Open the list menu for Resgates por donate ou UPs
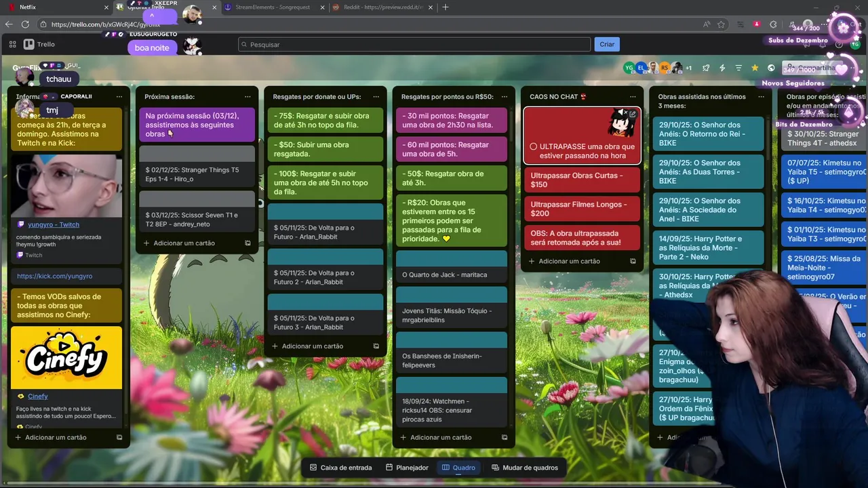868x488 pixels. [376, 97]
